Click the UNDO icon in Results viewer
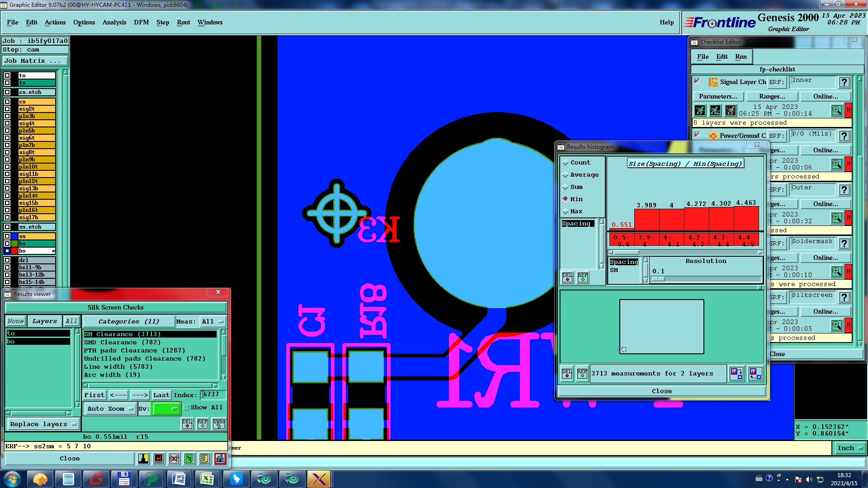 (x=219, y=424)
